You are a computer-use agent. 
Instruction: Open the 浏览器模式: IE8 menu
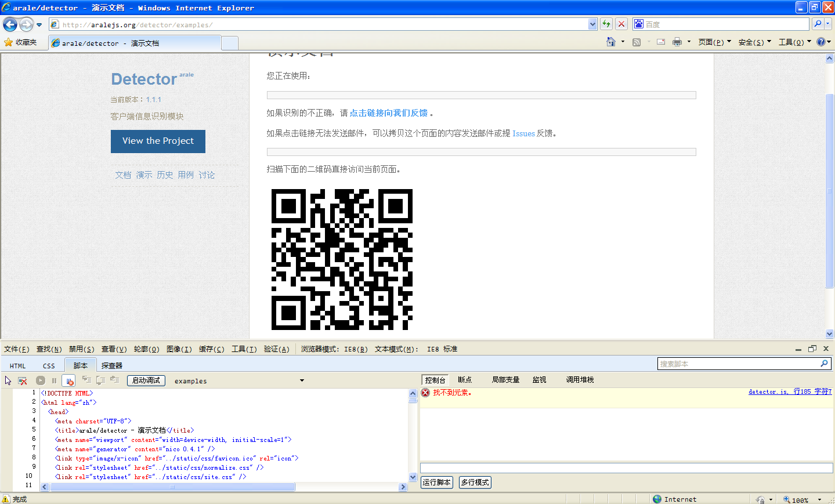click(x=334, y=349)
